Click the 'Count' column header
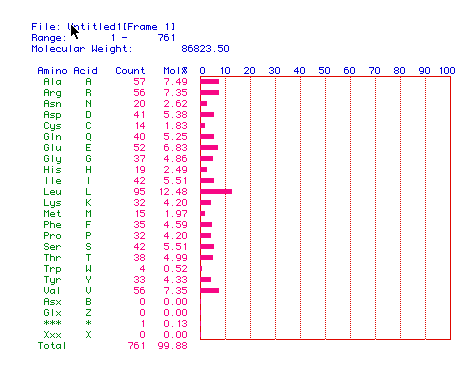 (130, 71)
